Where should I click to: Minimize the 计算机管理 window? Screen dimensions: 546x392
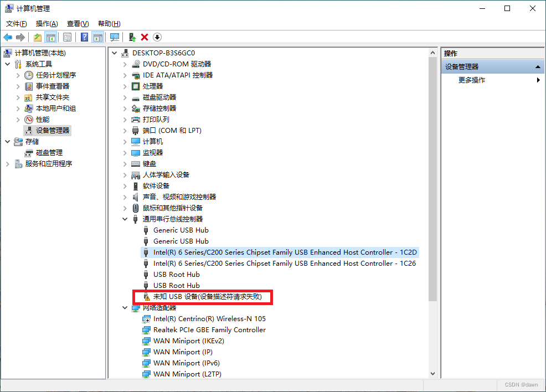(482, 8)
